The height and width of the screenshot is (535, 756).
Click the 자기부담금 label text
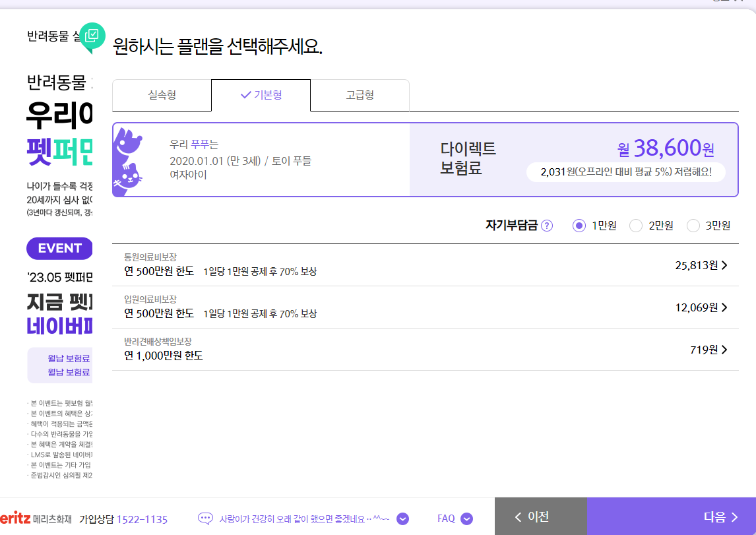[511, 226]
